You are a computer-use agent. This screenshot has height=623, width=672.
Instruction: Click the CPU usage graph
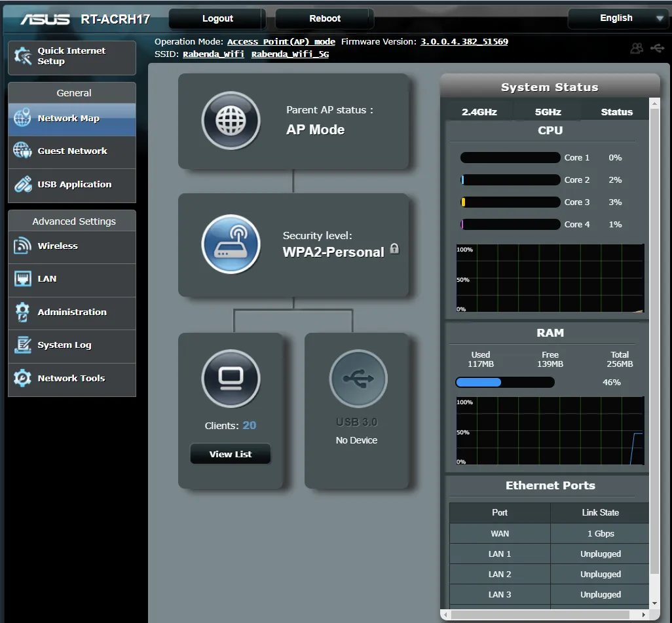[x=550, y=278]
